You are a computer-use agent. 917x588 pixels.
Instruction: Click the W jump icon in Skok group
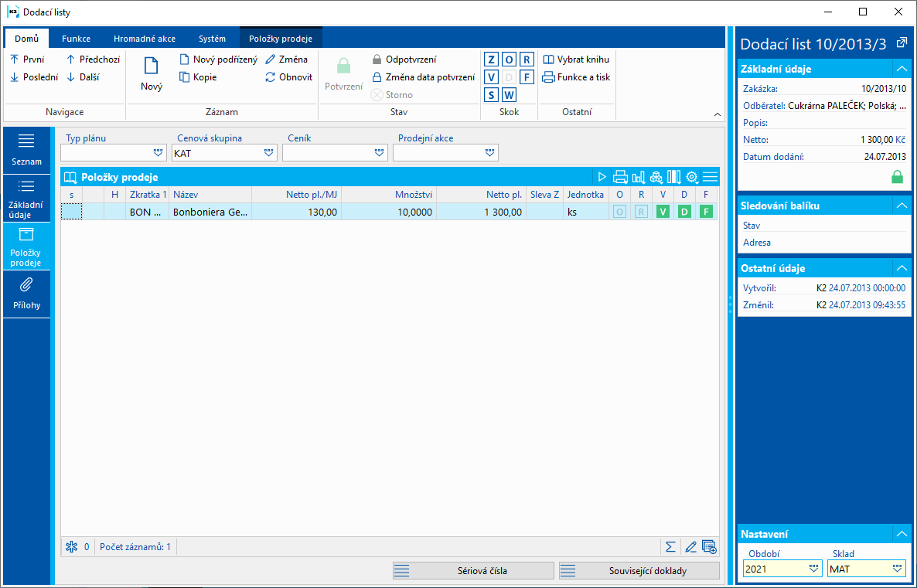pyautogui.click(x=509, y=95)
